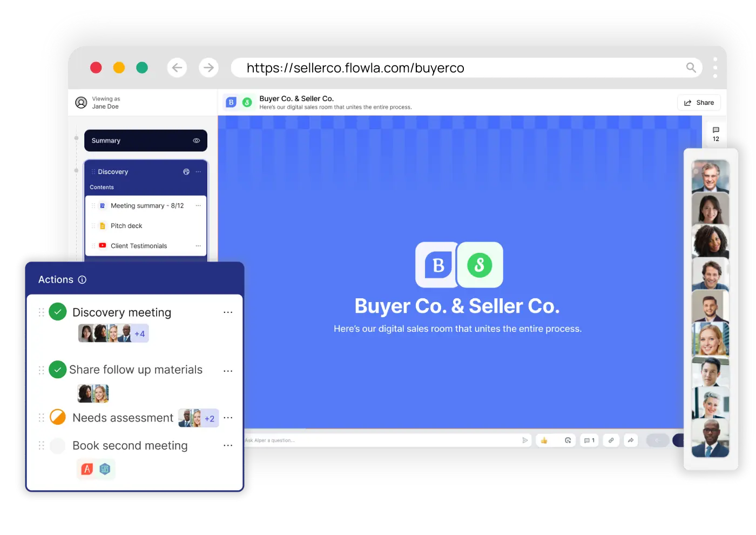The image size is (756, 535).
Task: Click the large Buyer Co. B logo tile
Action: tap(436, 265)
